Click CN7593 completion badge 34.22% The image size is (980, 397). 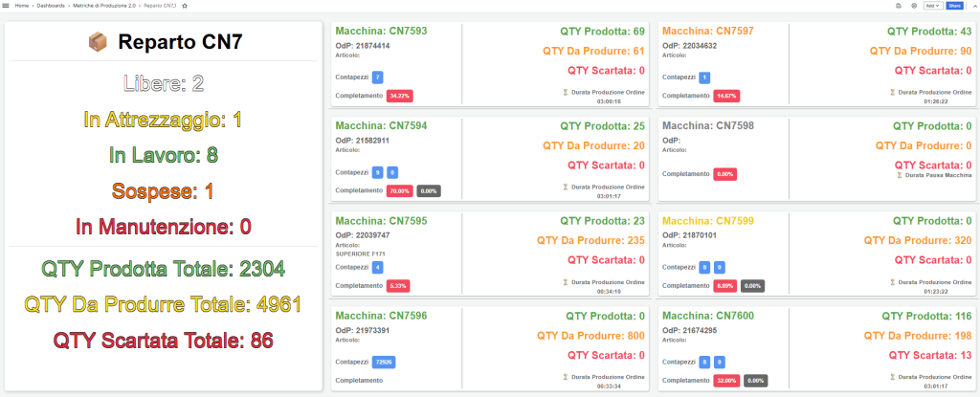400,96
